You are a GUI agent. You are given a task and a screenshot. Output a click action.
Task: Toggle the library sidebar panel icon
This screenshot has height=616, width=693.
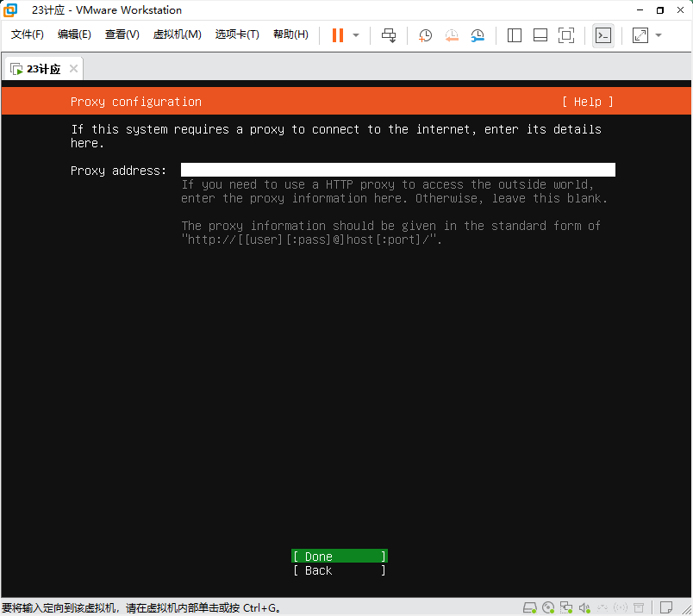pos(515,35)
